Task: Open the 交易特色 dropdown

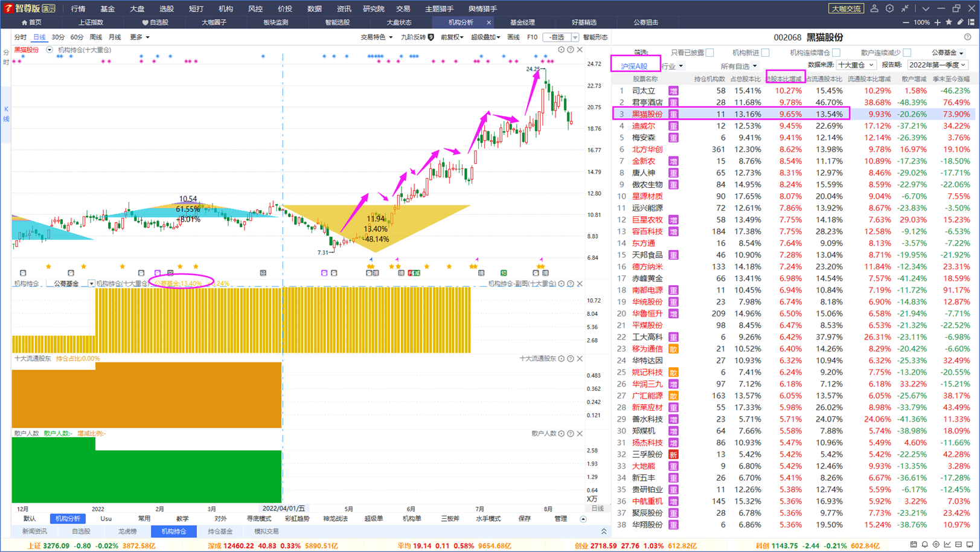Action: [376, 37]
